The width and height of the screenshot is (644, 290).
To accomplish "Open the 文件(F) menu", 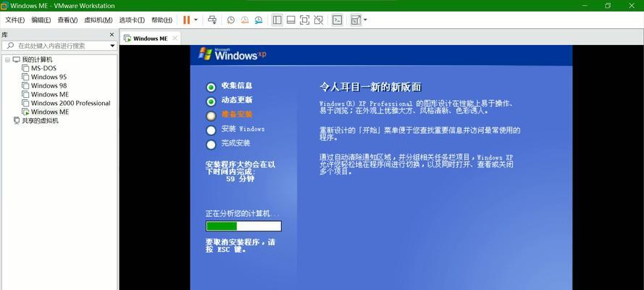I will click(x=14, y=20).
